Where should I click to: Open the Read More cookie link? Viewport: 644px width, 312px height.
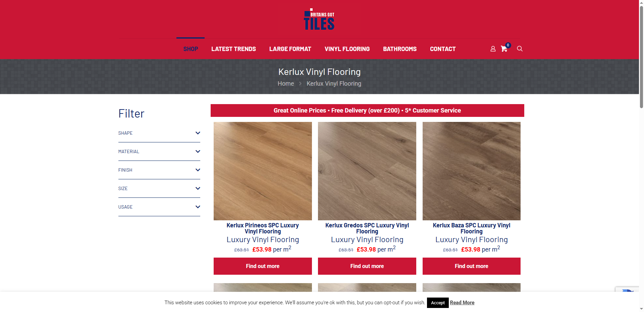pyautogui.click(x=462, y=303)
